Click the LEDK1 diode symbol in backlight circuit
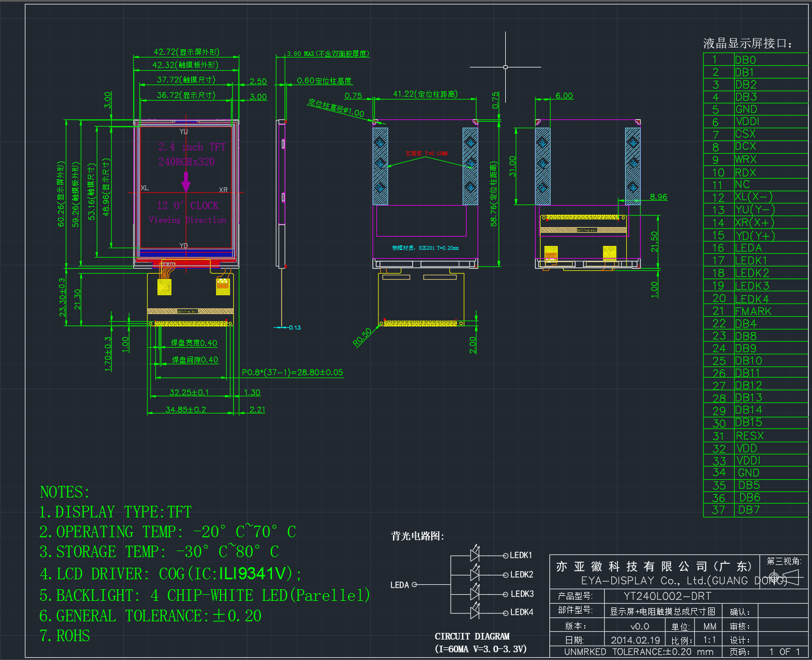 click(474, 554)
